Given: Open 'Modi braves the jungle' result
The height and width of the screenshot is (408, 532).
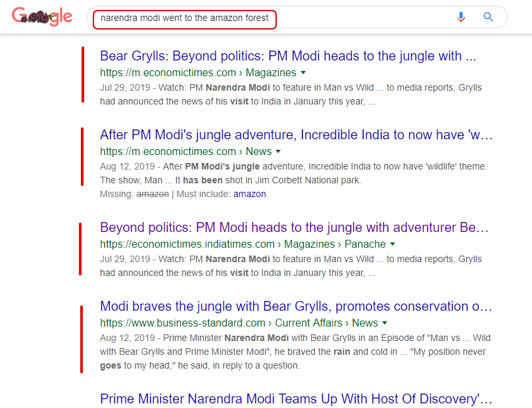Looking at the screenshot, I should pyautogui.click(x=296, y=307).
